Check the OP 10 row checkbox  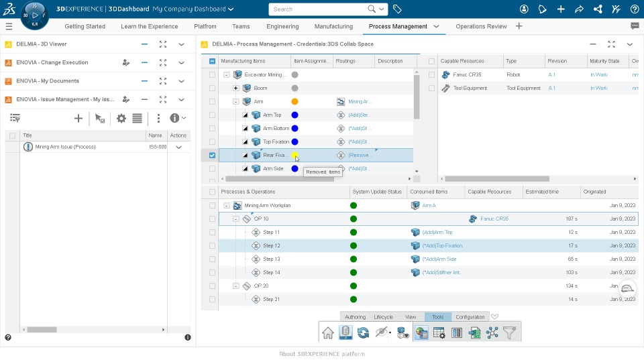pos(212,219)
